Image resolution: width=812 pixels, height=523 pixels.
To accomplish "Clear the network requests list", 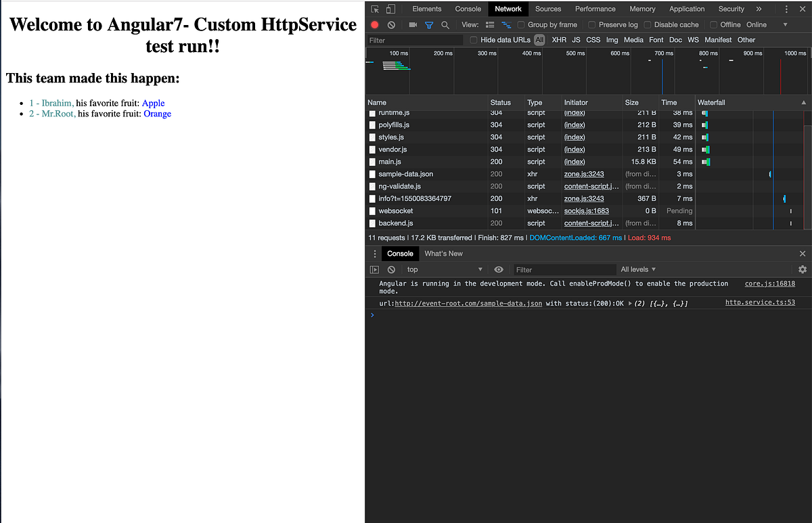I will click(x=391, y=24).
